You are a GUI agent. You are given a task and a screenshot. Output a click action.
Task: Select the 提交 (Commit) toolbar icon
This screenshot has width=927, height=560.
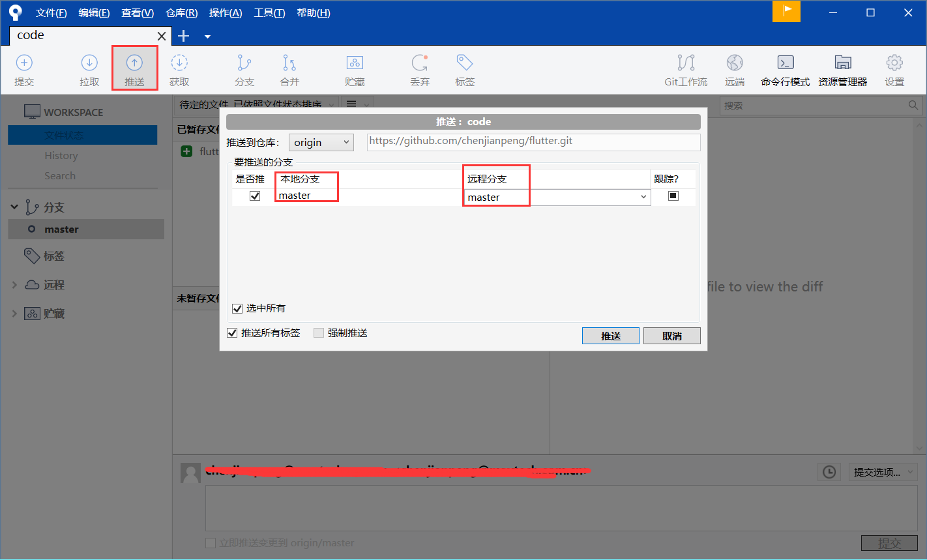click(x=24, y=68)
